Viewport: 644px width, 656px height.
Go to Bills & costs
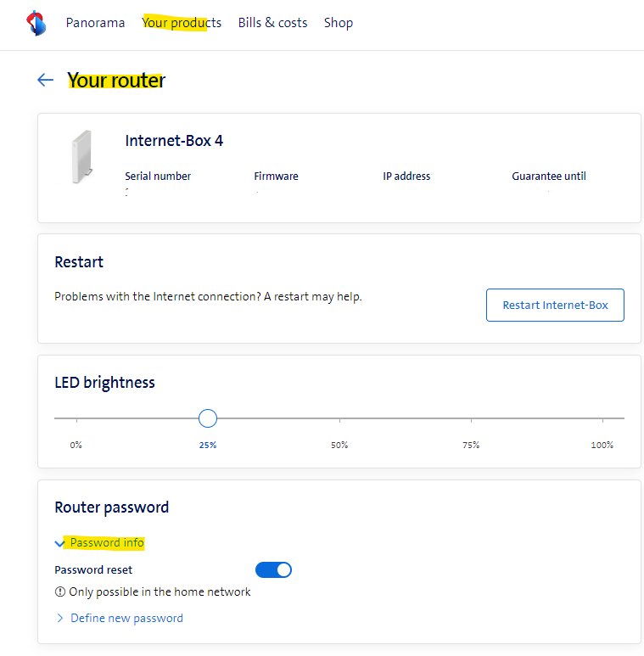point(272,23)
